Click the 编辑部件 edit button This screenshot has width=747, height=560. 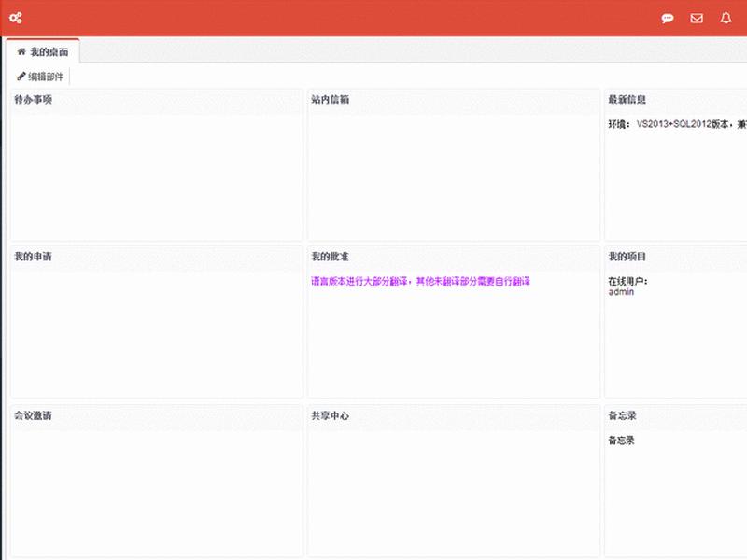click(x=40, y=77)
